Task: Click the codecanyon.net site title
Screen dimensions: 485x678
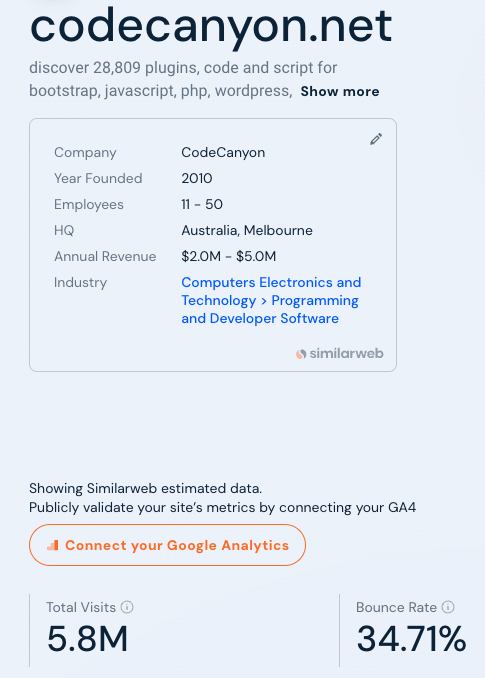Action: 211,27
